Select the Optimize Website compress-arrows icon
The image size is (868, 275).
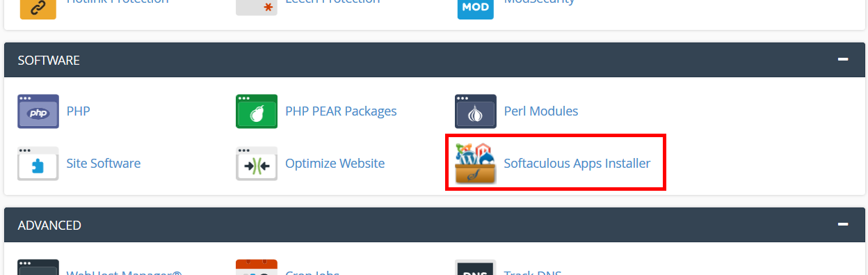point(257,164)
